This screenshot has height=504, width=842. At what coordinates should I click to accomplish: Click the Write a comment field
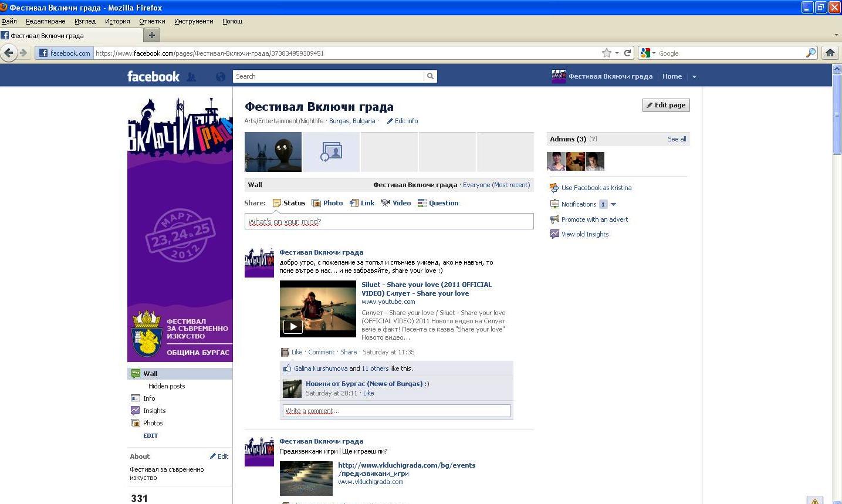[x=396, y=411]
